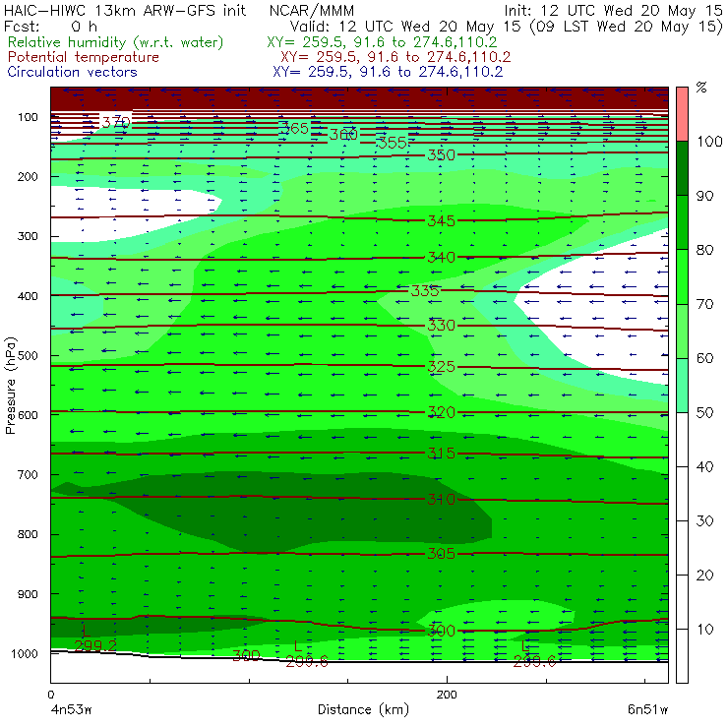This screenshot has width=728, height=728.
Task: Click the '355' potential temperature contour label
Action: click(392, 143)
